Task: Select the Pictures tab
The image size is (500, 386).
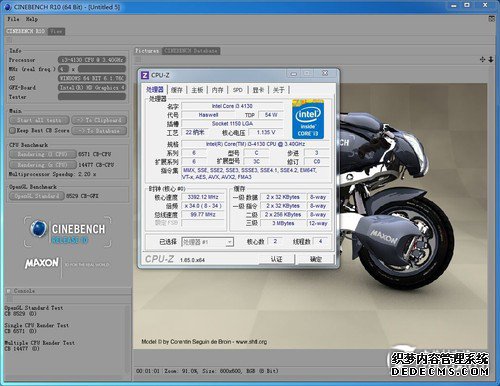Action: pos(147,51)
